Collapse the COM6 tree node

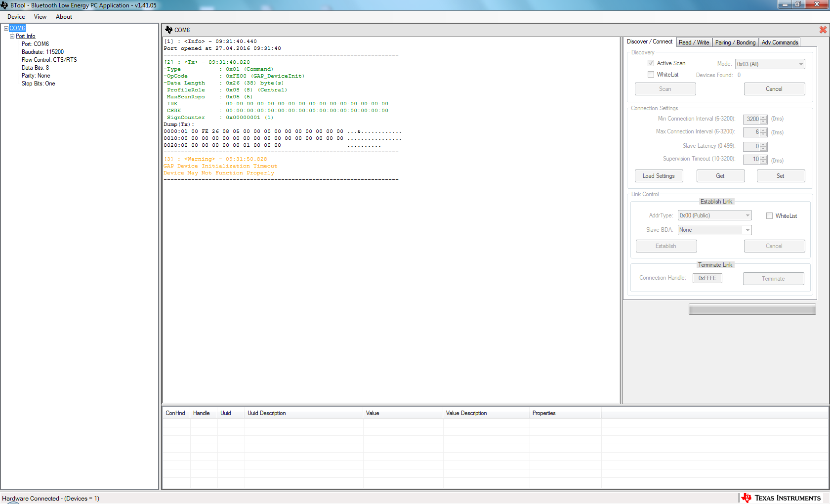6,28
